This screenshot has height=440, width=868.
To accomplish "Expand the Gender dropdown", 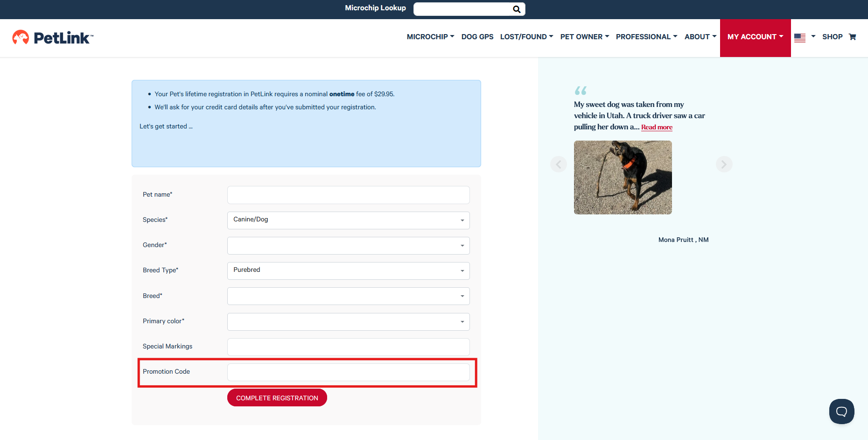I will pyautogui.click(x=348, y=246).
